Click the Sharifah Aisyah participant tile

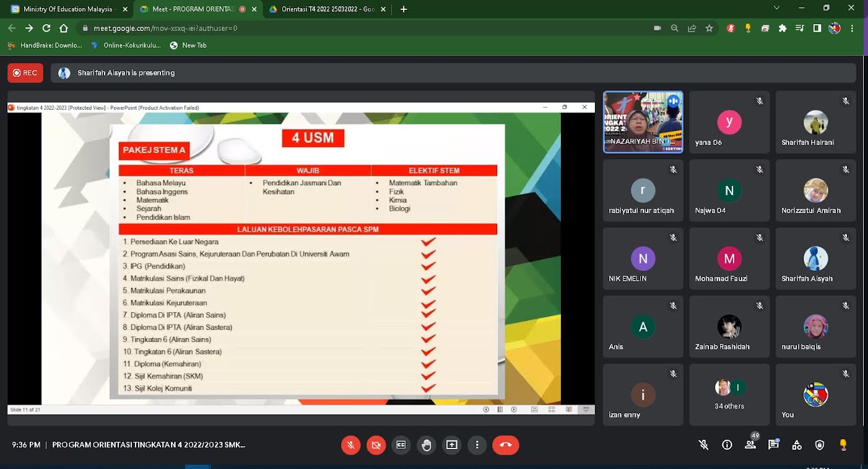[815, 258]
